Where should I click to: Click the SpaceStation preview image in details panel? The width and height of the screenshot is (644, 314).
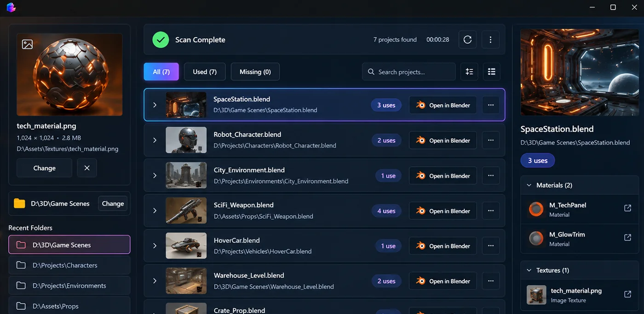580,72
